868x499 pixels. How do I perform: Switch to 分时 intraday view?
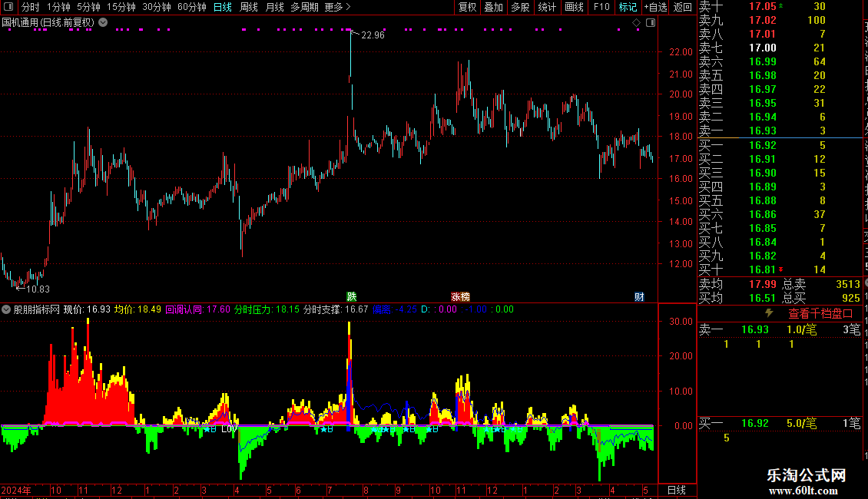[31, 7]
